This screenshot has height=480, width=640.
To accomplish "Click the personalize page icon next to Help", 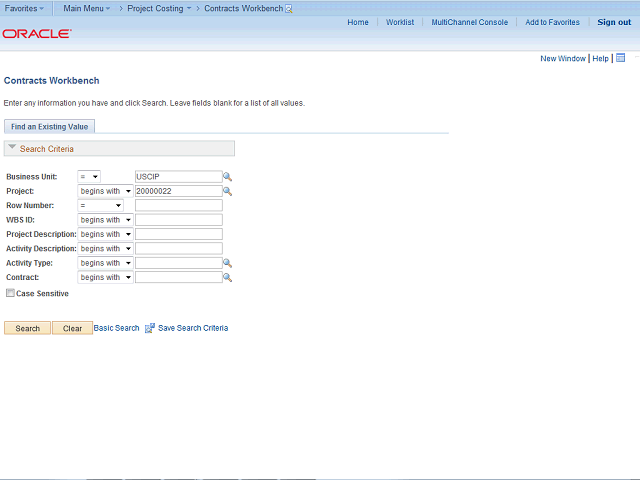I will 620,58.
